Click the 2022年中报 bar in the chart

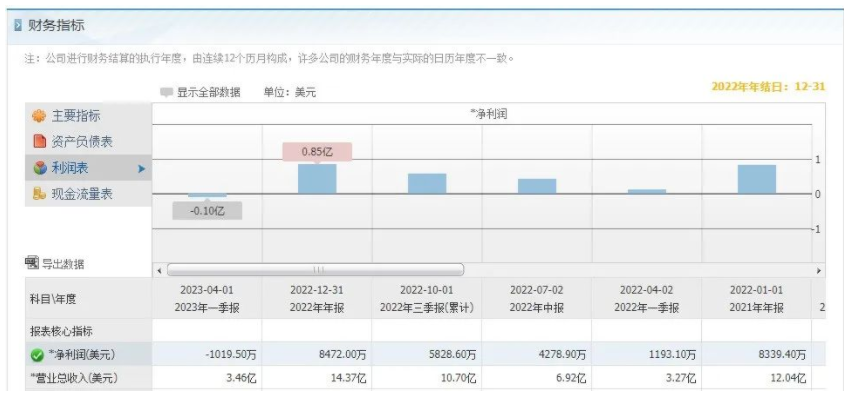click(x=537, y=186)
